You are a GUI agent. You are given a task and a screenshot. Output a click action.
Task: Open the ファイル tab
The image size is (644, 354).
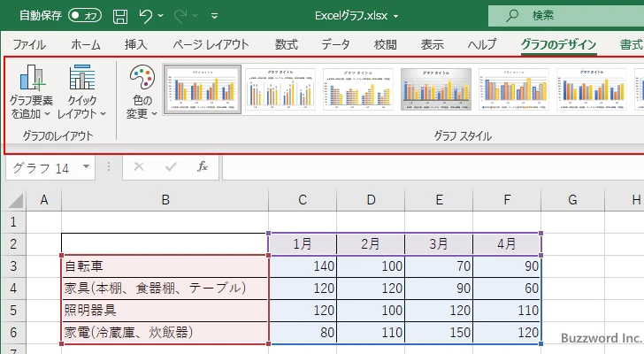(x=29, y=44)
